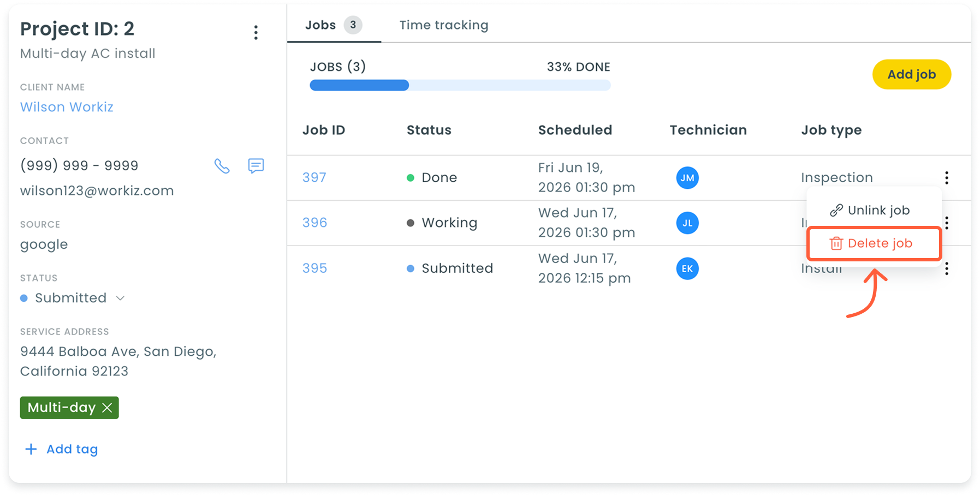Click EK technician avatar
The image size is (980, 496).
[687, 268]
